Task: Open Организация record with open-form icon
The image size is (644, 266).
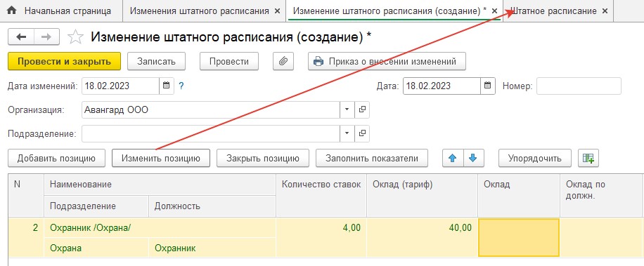Action: click(x=362, y=109)
